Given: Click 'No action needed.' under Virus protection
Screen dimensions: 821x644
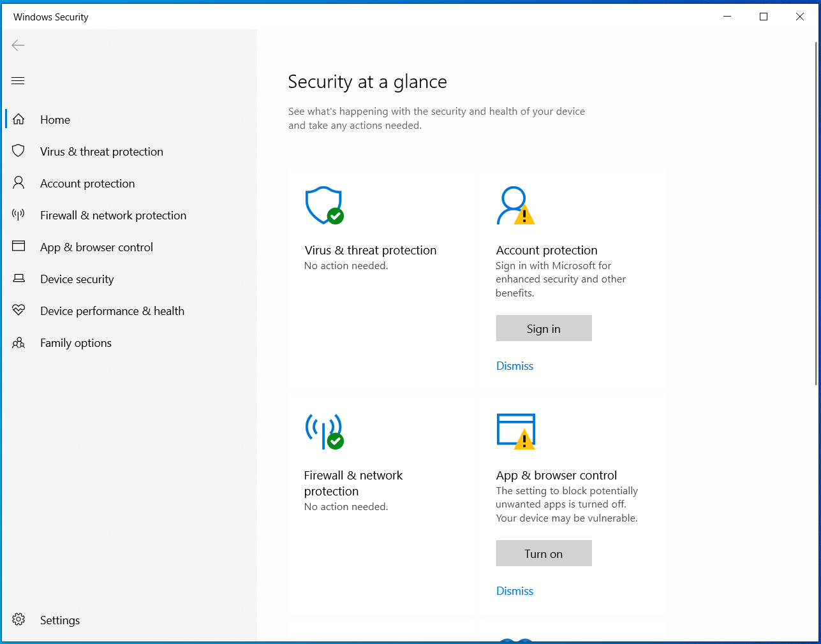Looking at the screenshot, I should point(346,266).
